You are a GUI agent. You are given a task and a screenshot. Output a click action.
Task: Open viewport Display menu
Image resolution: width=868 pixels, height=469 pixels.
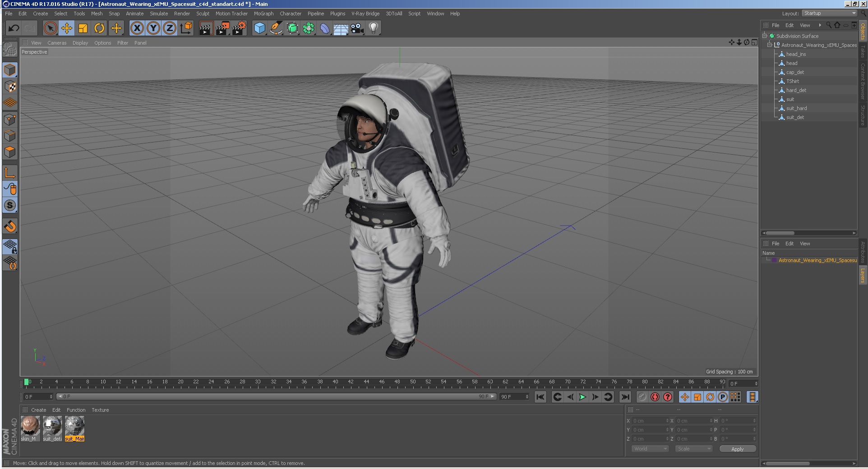coord(80,43)
